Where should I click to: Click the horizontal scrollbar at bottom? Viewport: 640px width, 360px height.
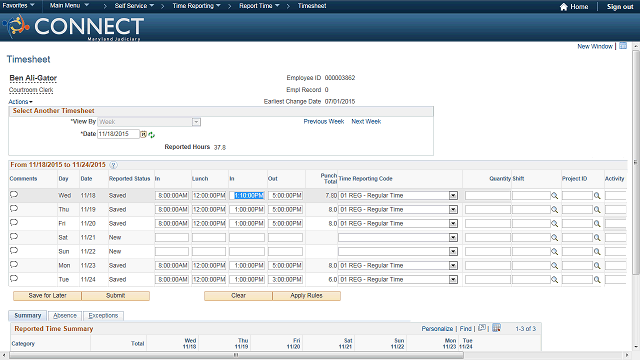[x=237, y=355]
